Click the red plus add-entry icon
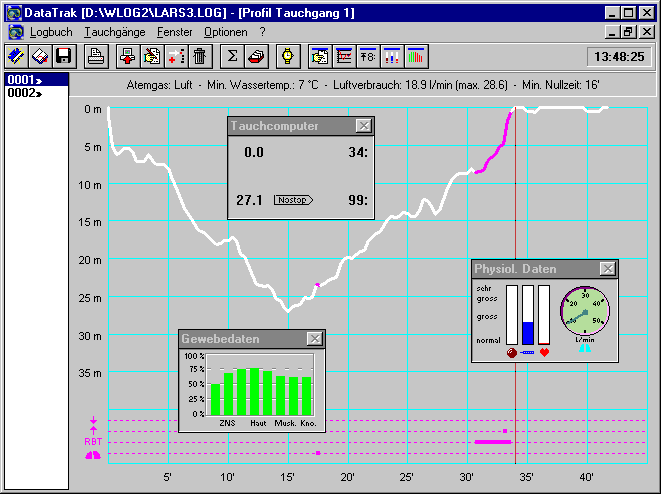 pos(176,56)
